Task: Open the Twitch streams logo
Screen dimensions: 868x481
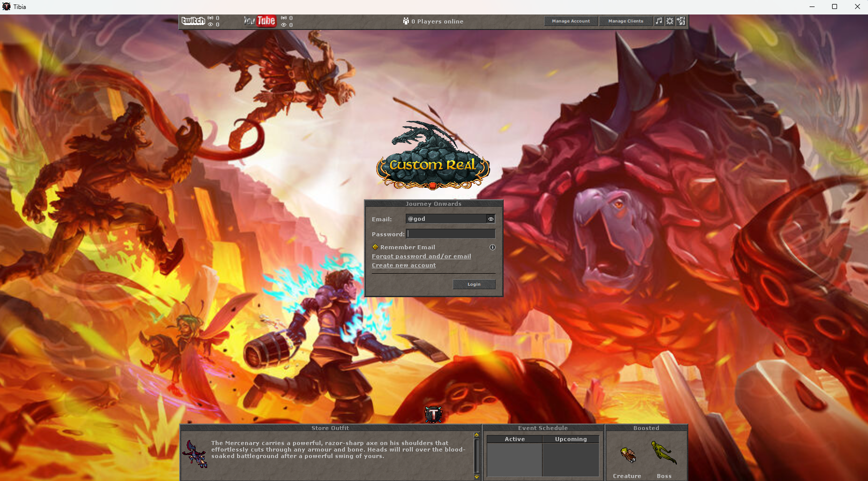Action: click(x=193, y=21)
